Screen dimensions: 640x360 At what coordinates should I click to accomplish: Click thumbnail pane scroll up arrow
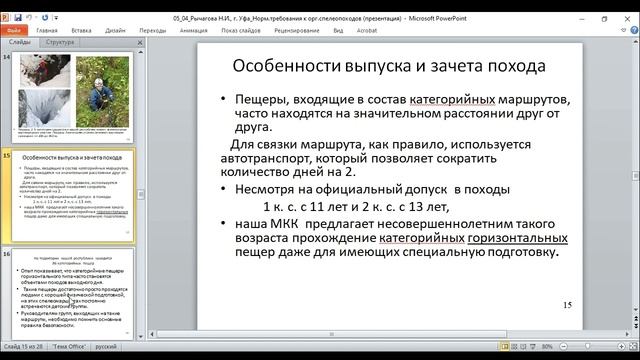coord(141,52)
